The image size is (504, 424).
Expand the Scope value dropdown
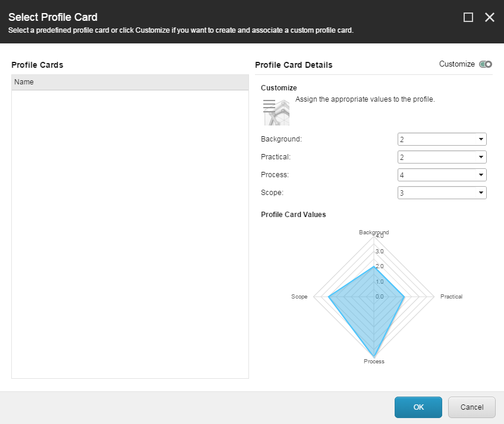tap(442, 193)
